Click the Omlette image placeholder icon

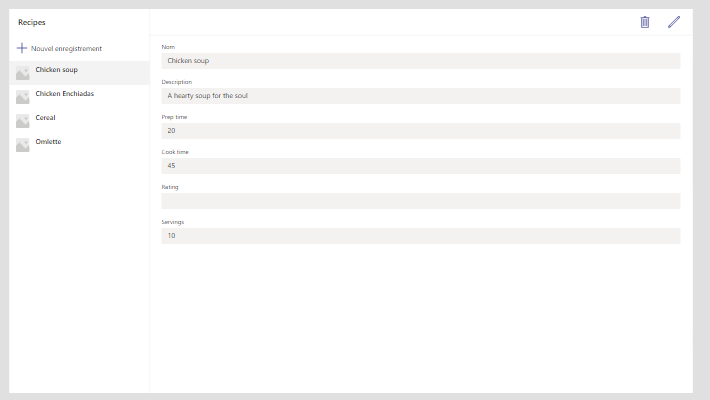pyautogui.click(x=23, y=145)
